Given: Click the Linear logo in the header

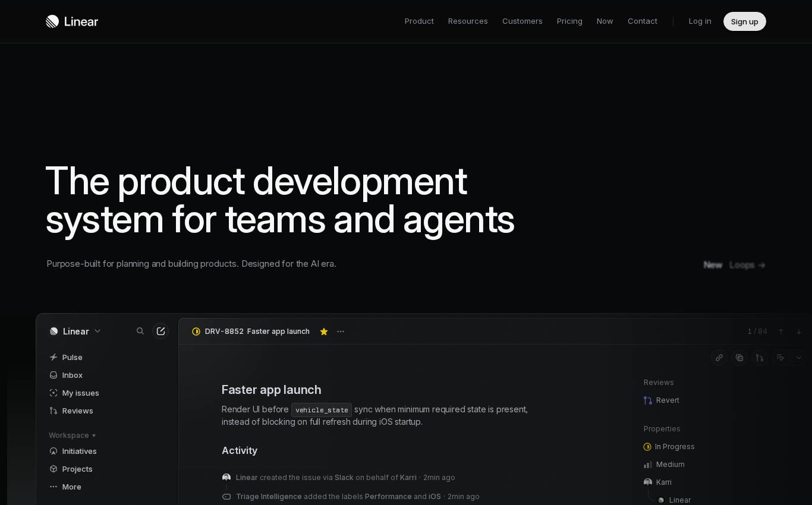Looking at the screenshot, I should [72, 21].
